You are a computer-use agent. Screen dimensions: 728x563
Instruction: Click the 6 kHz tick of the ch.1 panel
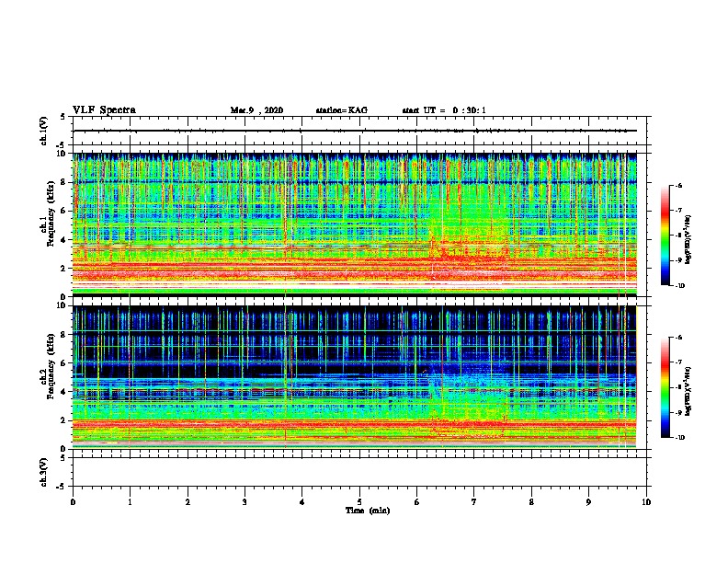[x=63, y=212]
